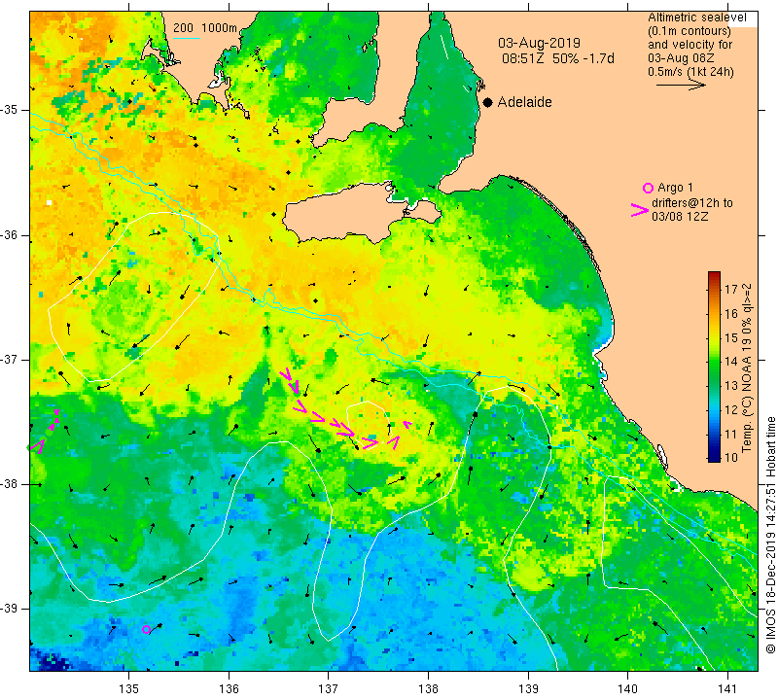Click the drifter track arrowhead inside small white contour

[370, 441]
